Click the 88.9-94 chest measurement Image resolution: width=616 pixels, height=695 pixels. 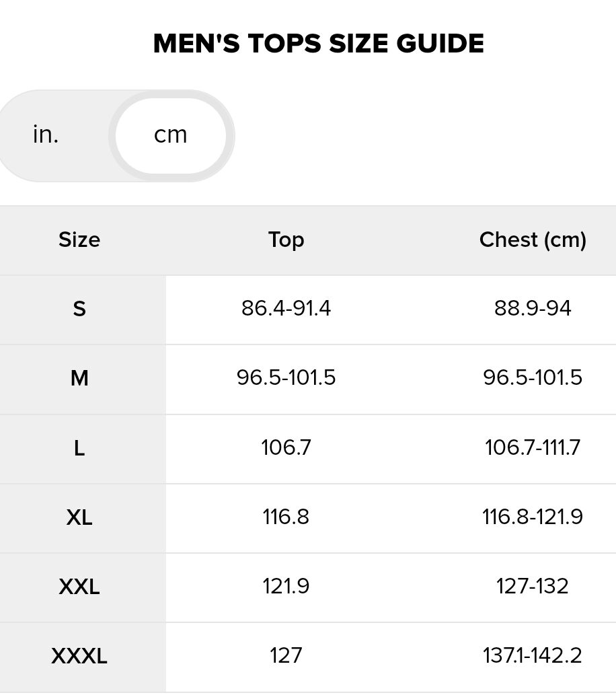[533, 309]
